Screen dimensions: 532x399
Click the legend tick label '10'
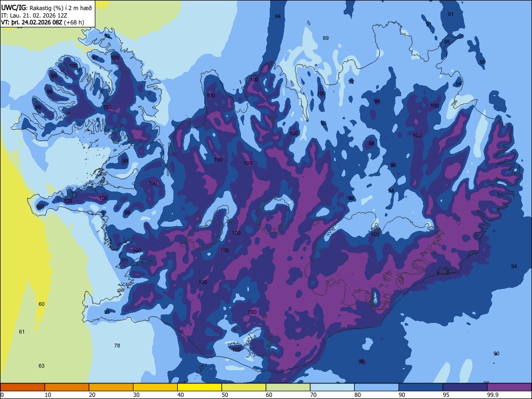(x=48, y=395)
